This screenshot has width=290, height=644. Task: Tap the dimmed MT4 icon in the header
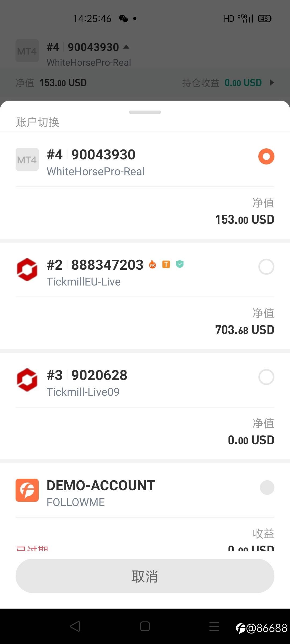tap(27, 51)
